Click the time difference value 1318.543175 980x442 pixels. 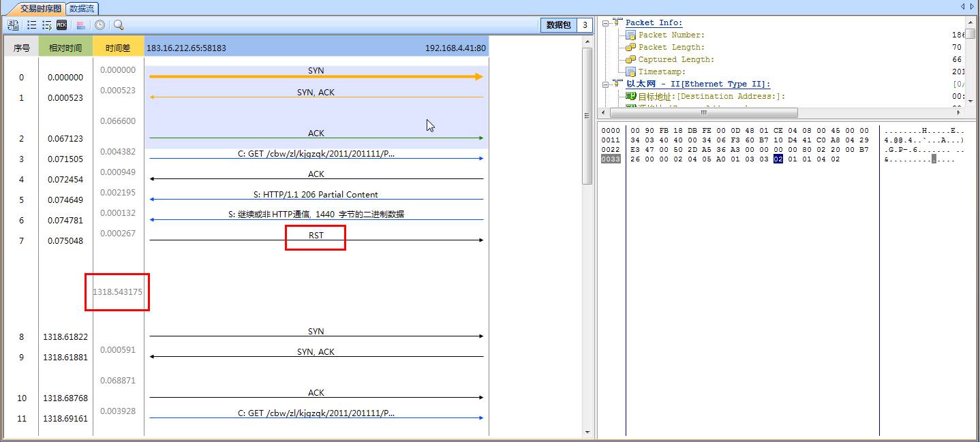[118, 291]
